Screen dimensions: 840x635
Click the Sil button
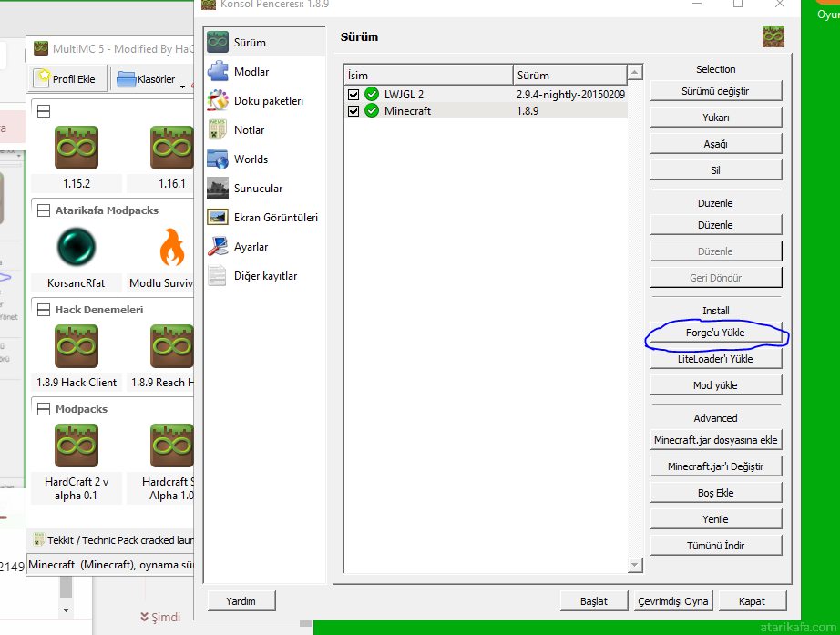[x=716, y=170]
